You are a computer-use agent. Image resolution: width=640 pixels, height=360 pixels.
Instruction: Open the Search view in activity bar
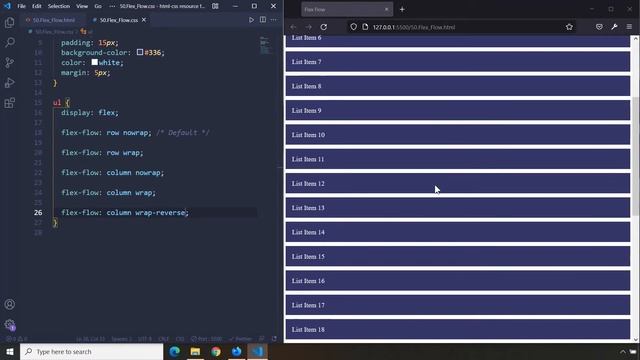[x=9, y=42]
